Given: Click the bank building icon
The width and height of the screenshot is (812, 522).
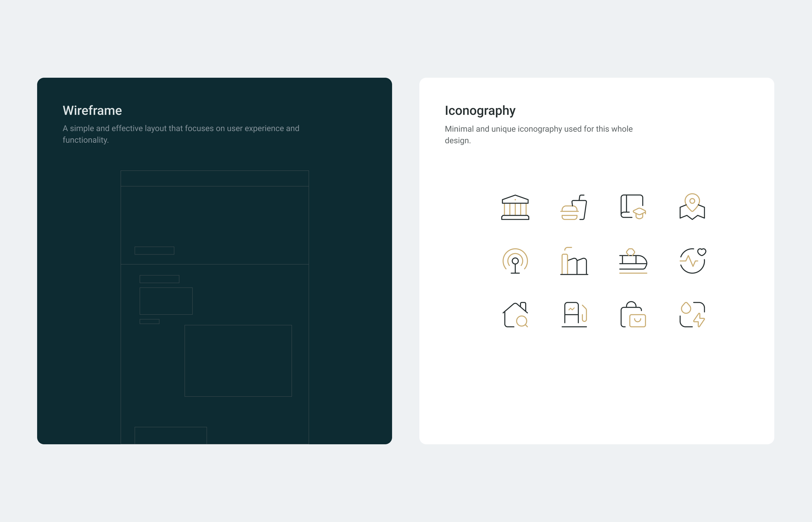Looking at the screenshot, I should [x=515, y=207].
